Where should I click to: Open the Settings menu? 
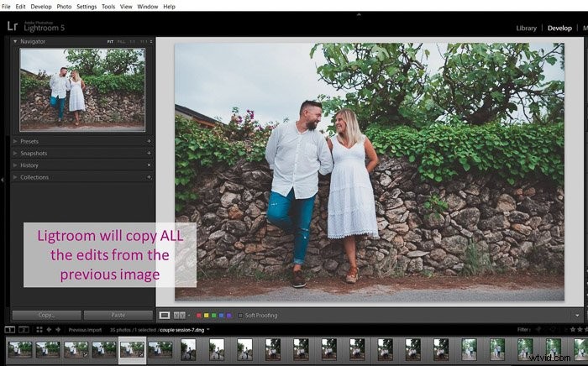(87, 7)
